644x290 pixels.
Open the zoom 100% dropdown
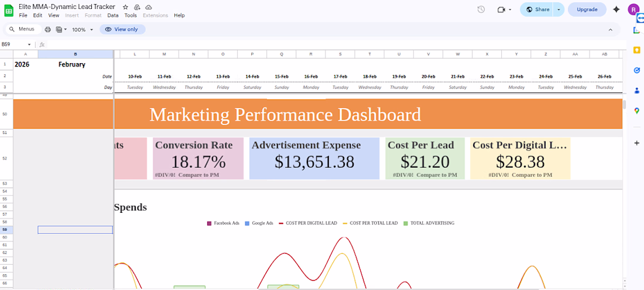[x=83, y=30]
